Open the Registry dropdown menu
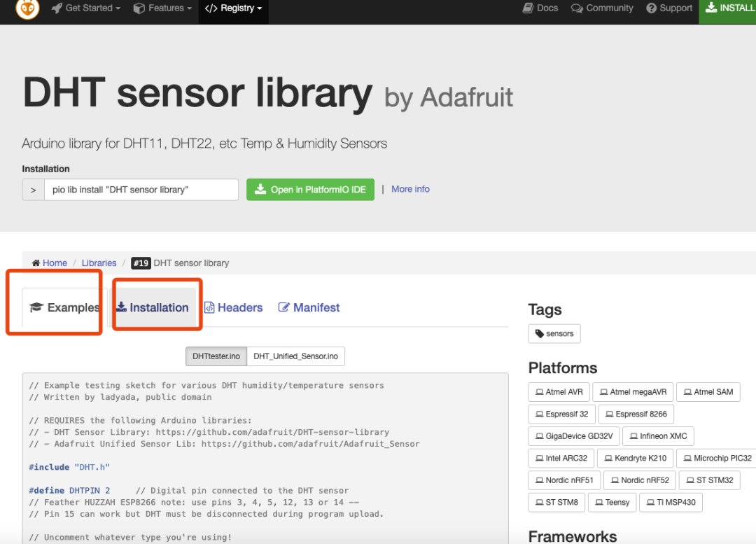 234,8
